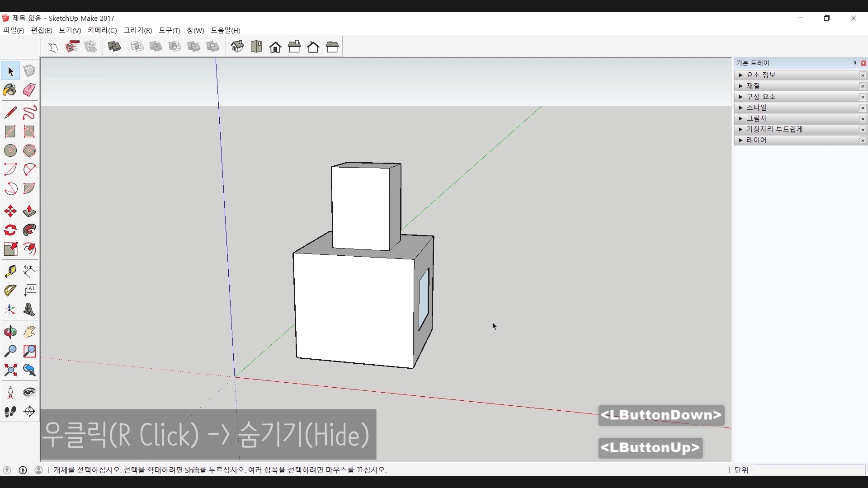This screenshot has width=868, height=488.
Task: Expand the 레이어 panel
Action: 756,140
